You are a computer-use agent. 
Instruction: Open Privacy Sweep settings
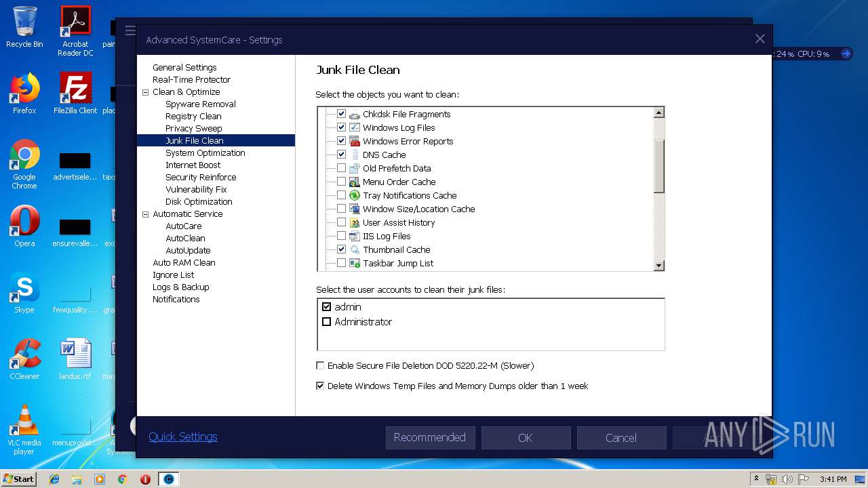[x=193, y=129]
